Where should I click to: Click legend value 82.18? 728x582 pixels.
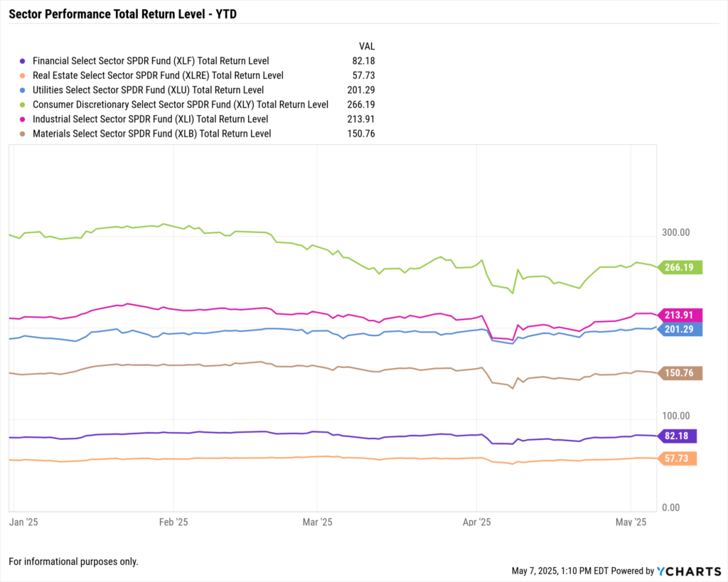point(363,61)
